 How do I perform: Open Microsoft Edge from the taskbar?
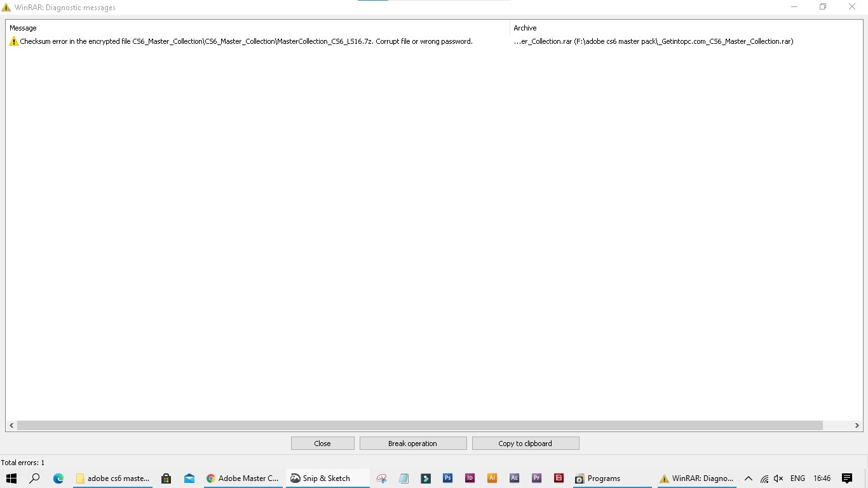click(58, 478)
